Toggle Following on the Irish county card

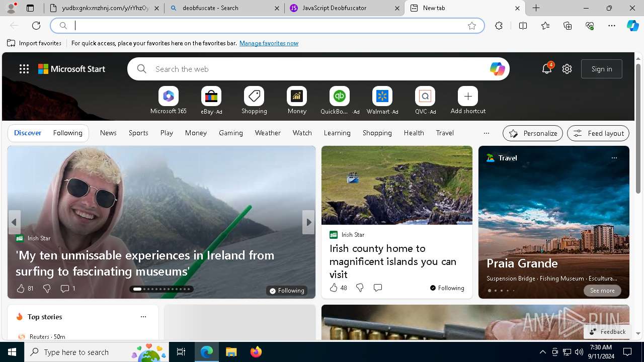click(447, 288)
